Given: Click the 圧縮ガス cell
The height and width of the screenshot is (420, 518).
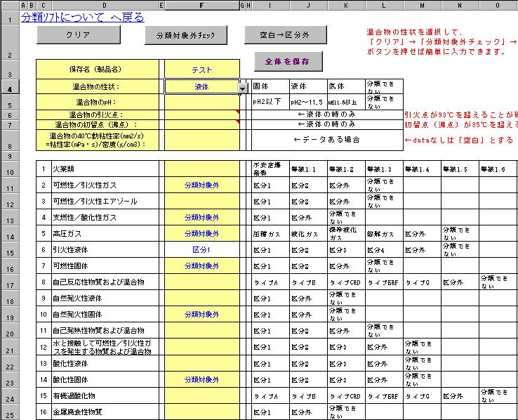Looking at the screenshot, I should coord(270,234).
